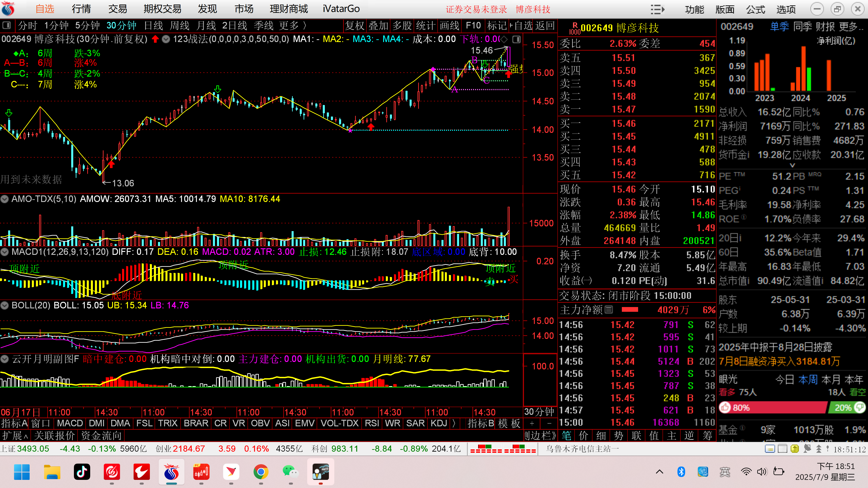Screen dimensions: 868x488
Task: Select 筹 chip distribution tab
Action: pyautogui.click(x=707, y=436)
